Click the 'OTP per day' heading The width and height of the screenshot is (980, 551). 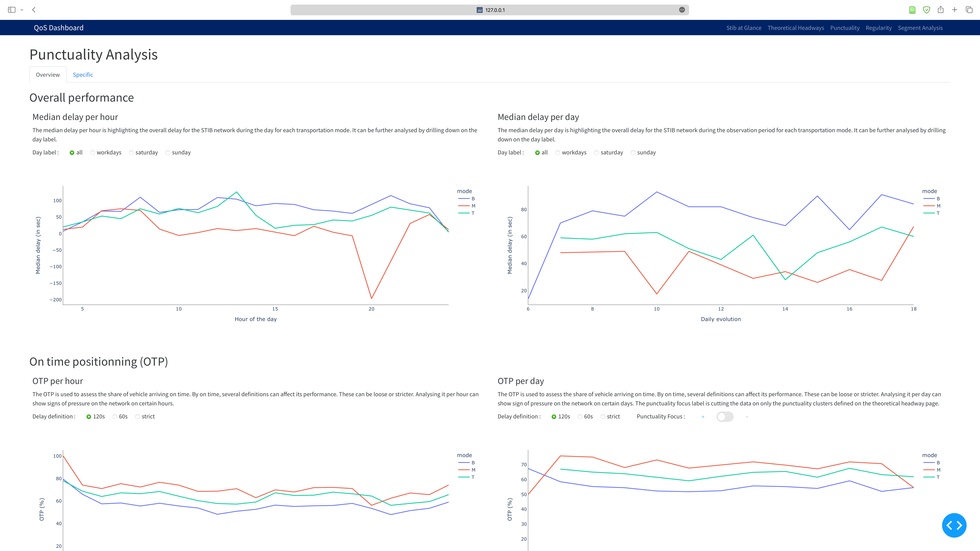tap(521, 381)
